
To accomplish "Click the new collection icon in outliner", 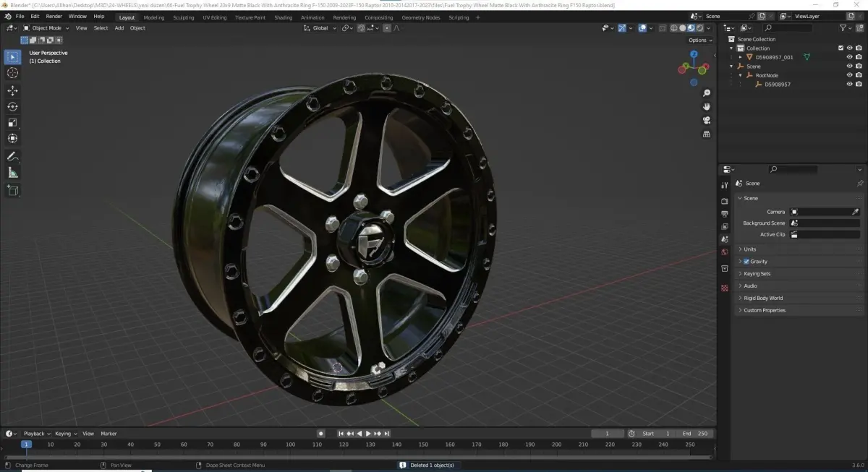I will tap(859, 27).
